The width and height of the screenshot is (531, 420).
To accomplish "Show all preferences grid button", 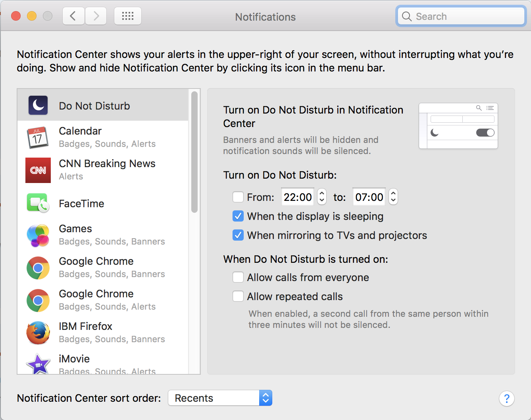I will pyautogui.click(x=128, y=16).
